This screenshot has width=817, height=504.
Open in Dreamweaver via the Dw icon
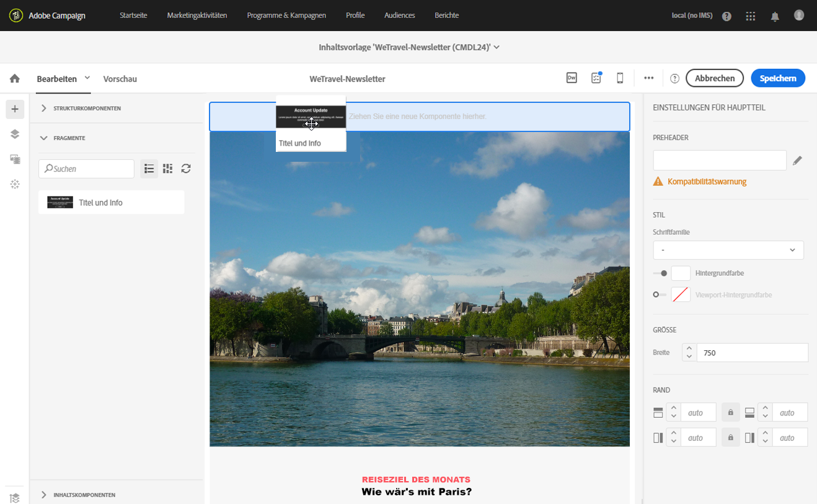coord(572,78)
